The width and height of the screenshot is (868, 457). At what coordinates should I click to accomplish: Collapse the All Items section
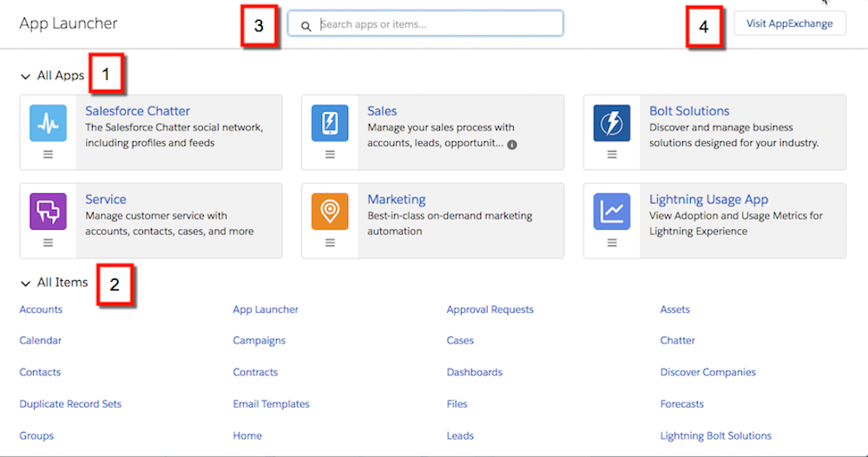point(25,284)
